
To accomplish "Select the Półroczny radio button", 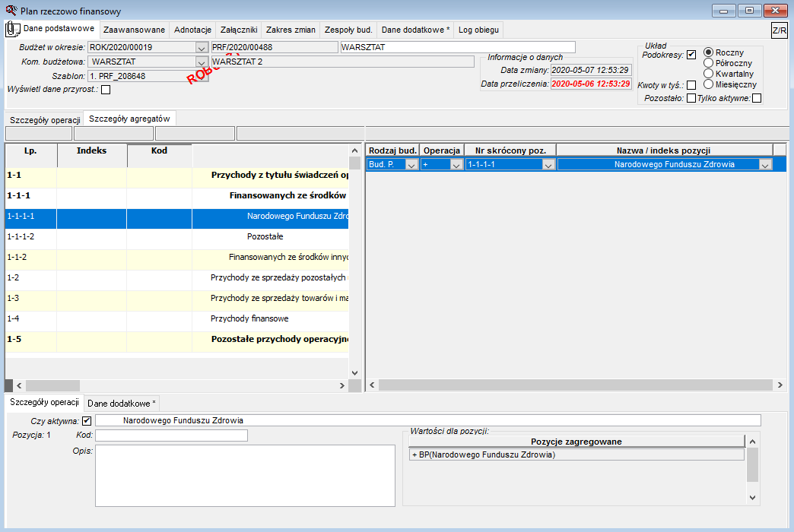I will [x=708, y=63].
